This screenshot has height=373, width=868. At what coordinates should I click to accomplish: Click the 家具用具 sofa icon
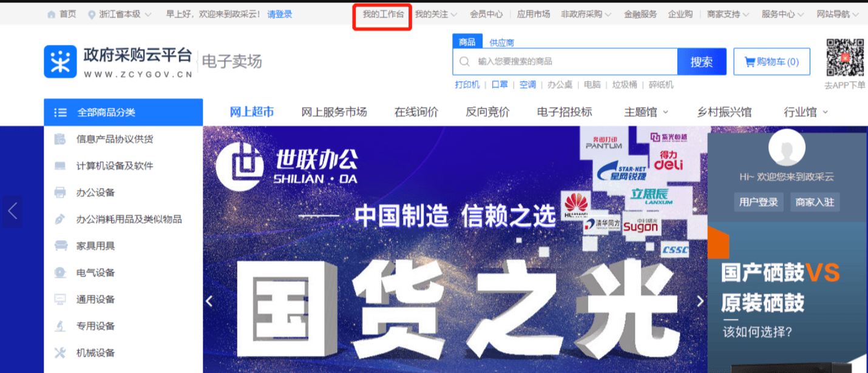point(60,246)
